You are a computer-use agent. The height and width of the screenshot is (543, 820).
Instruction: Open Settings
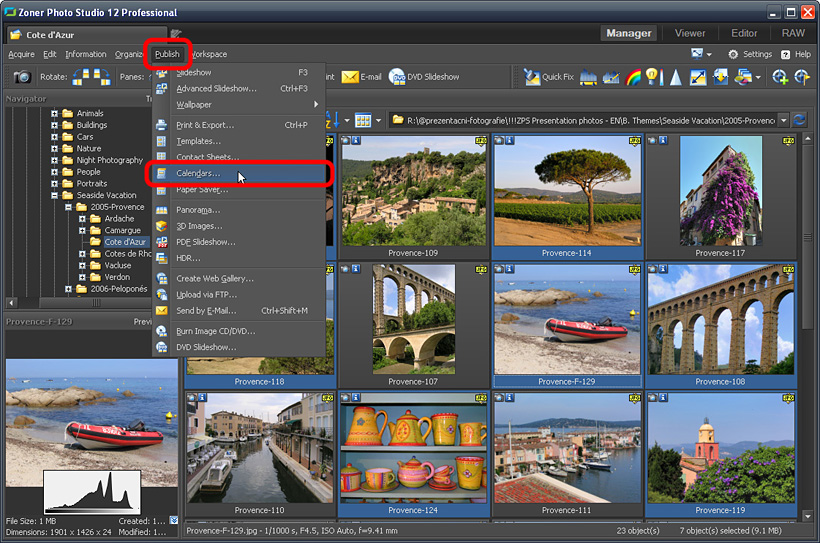tap(750, 54)
